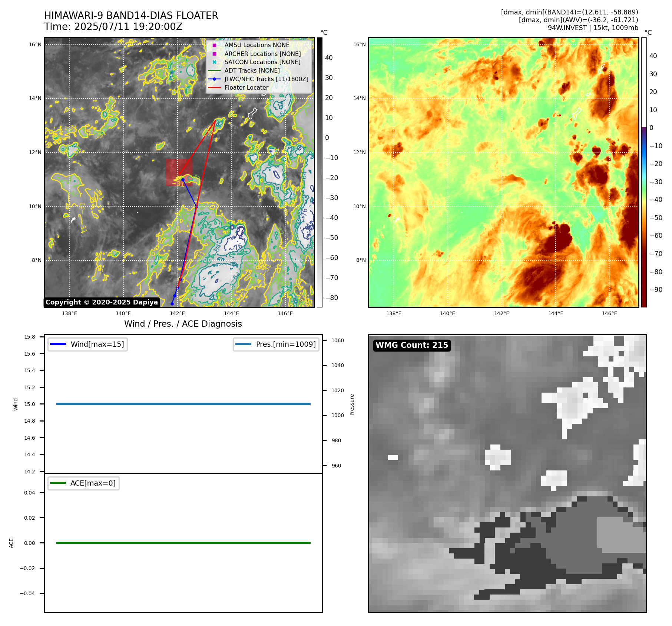The height and width of the screenshot is (626, 672).
Task: Click 'Copyright © 2020-2025 Dapiya' label
Action: 102,302
